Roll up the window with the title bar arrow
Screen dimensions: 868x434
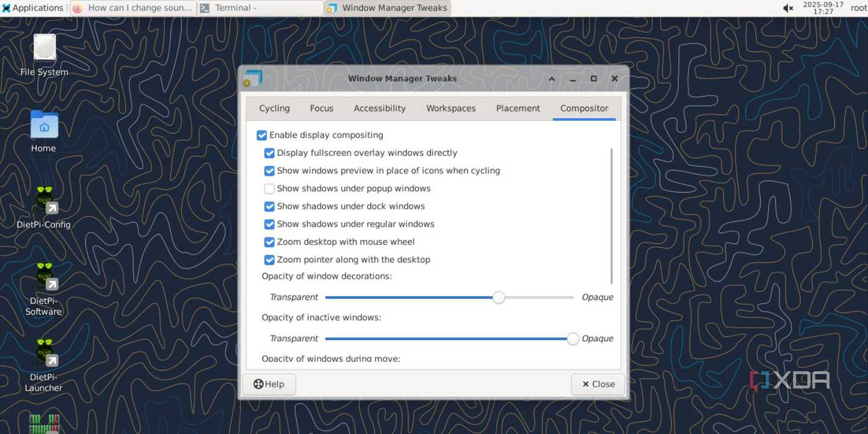[x=552, y=79]
